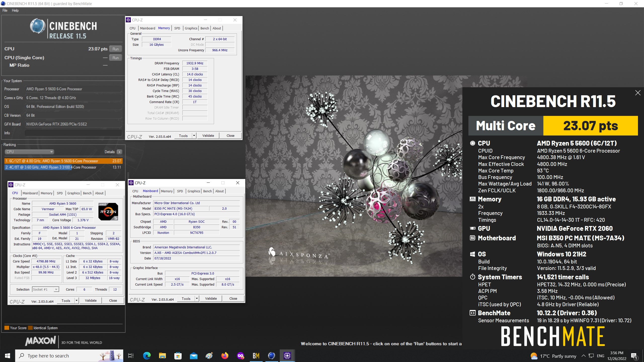Click CPU-Z CPU window title icon

11,185
